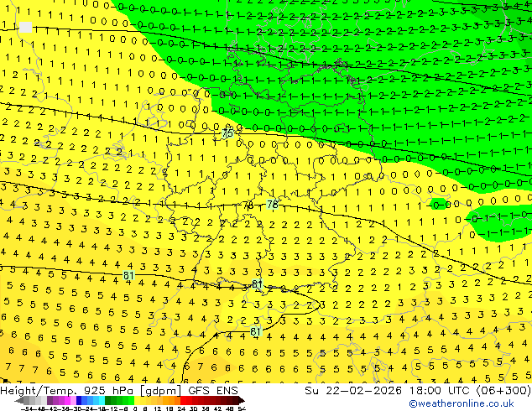Click the "75" contour height label
This screenshot has height=411, width=532.
pyautogui.click(x=227, y=133)
